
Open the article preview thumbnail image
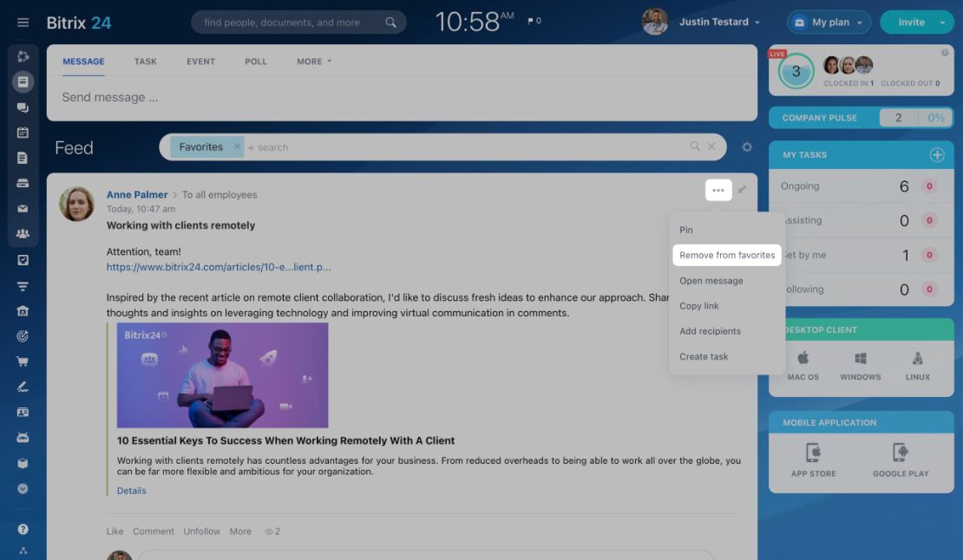coord(222,375)
